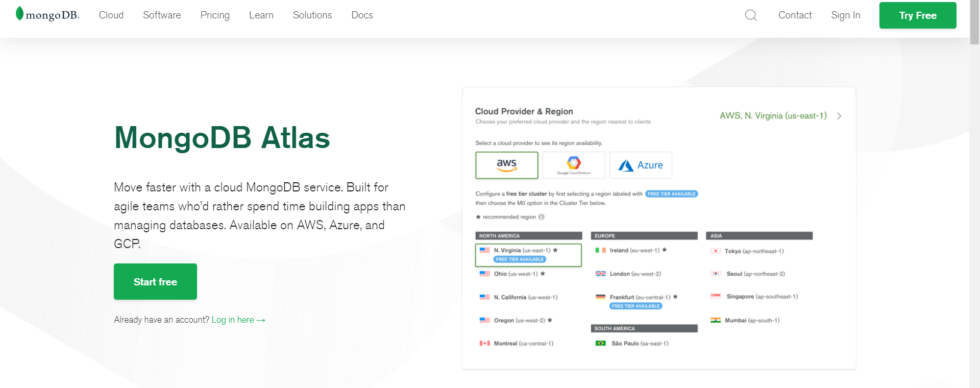
Task: Click the MongoDB leaf logo
Action: 19,14
